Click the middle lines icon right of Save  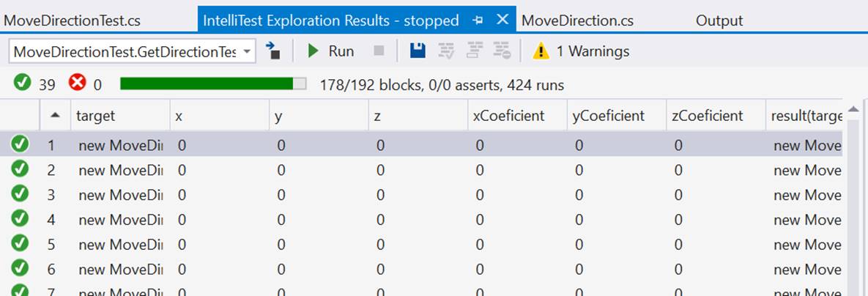(473, 51)
